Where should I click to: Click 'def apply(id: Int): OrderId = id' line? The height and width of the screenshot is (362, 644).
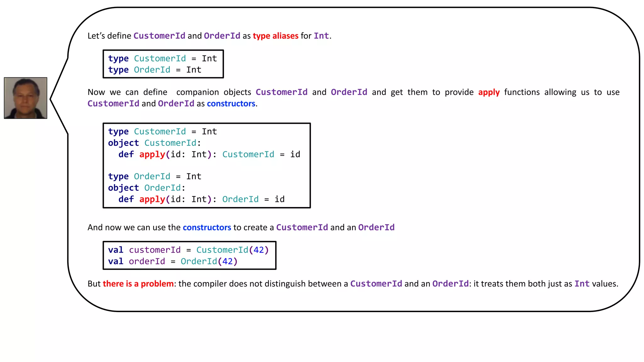point(202,199)
